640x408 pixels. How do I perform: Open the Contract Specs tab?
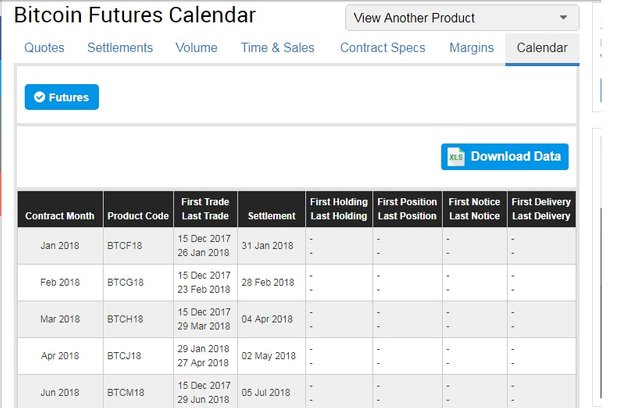coord(382,48)
